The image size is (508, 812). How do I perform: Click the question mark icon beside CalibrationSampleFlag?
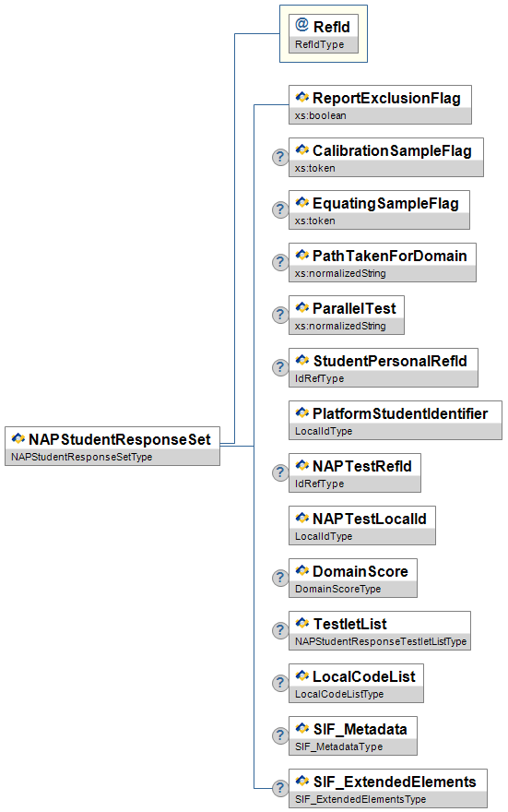click(x=280, y=156)
